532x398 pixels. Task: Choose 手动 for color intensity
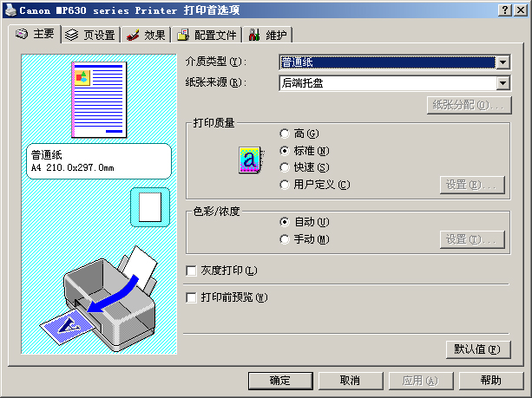(285, 239)
